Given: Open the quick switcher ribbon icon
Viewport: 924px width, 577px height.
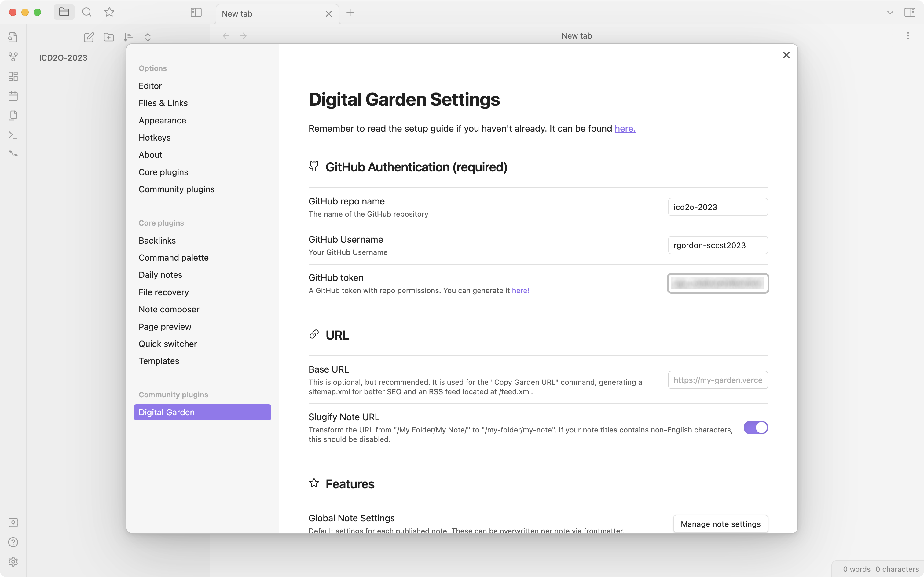Looking at the screenshot, I should coord(13,37).
